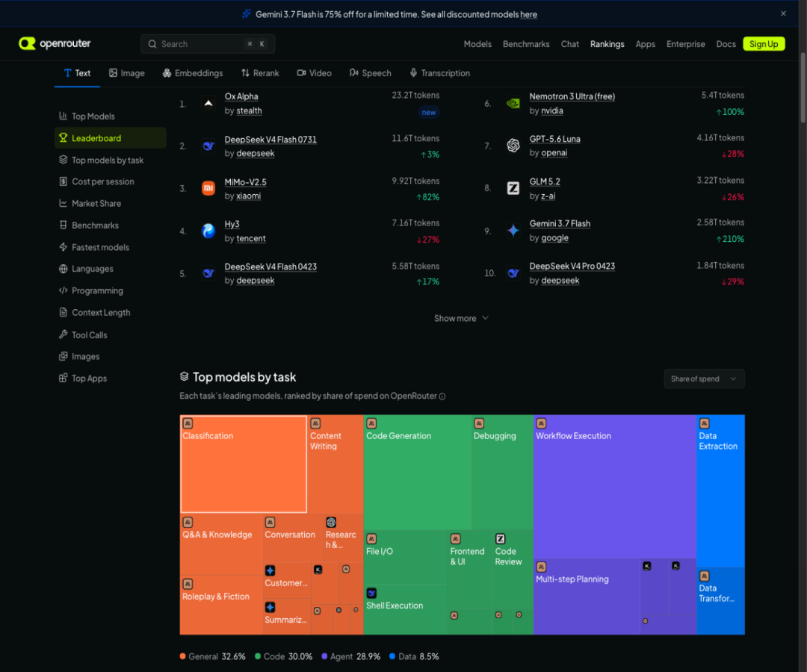Click the Z icon in the Code Review tile

pyautogui.click(x=500, y=539)
